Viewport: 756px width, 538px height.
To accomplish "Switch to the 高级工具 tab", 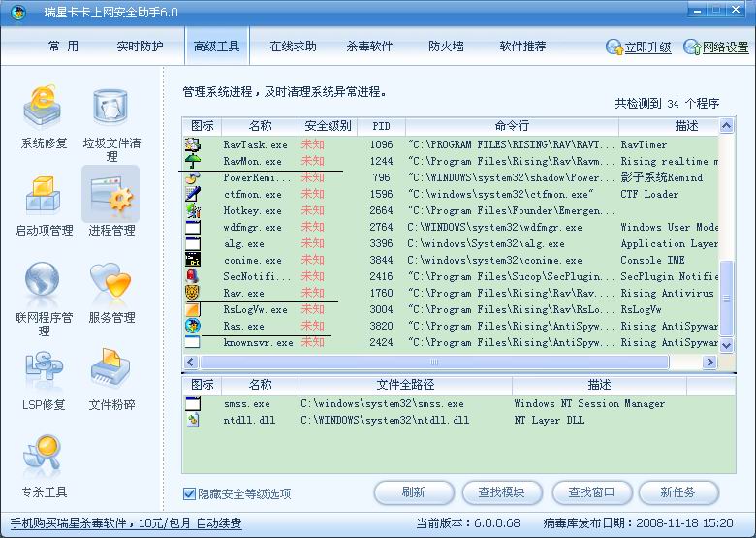I will [216, 47].
